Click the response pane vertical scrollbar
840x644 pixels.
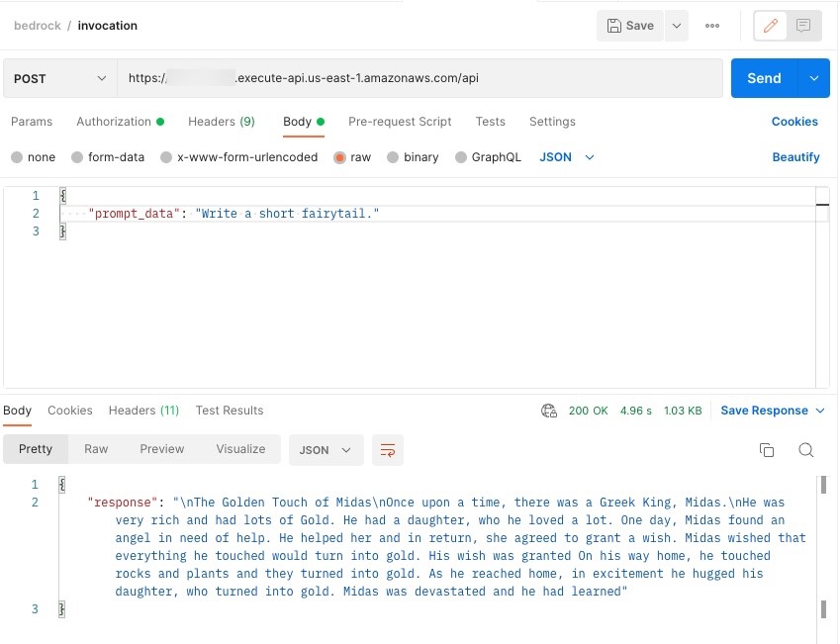coord(822,544)
